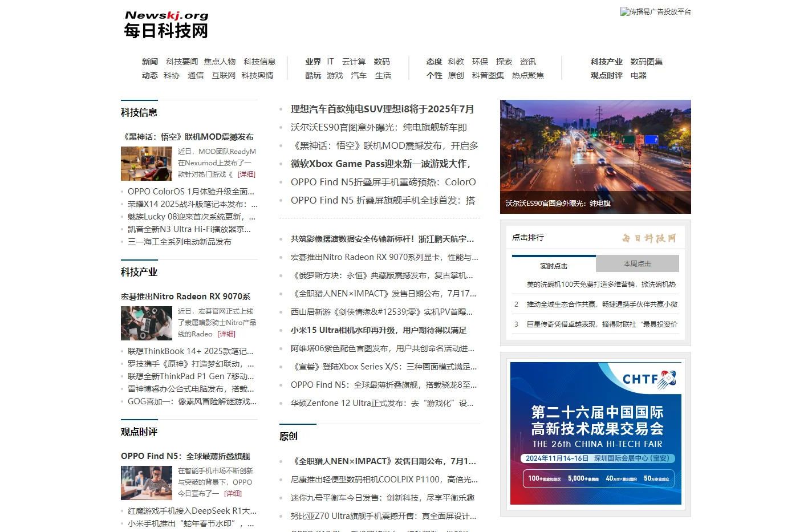Open the 汽车 category link
Screen dimensions: 812x532
click(x=359, y=75)
